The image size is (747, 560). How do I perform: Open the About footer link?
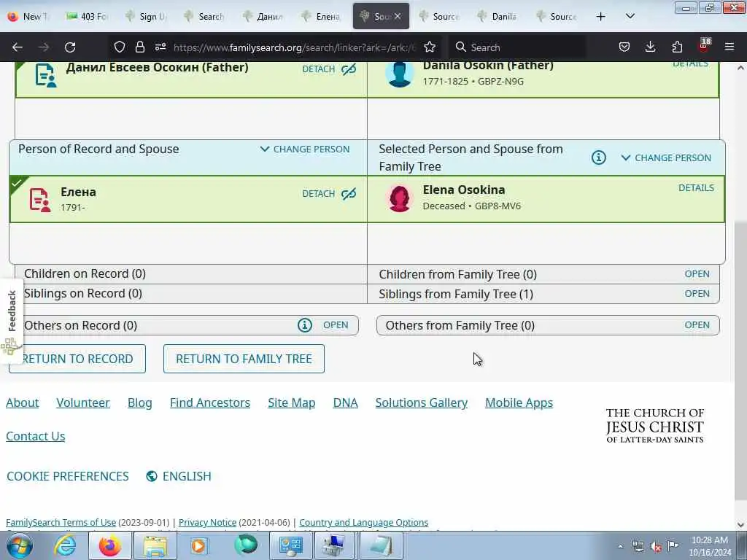pos(23,402)
